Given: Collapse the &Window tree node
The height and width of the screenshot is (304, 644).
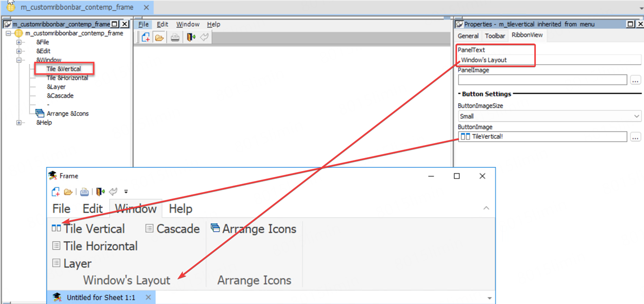Looking at the screenshot, I should [19, 60].
